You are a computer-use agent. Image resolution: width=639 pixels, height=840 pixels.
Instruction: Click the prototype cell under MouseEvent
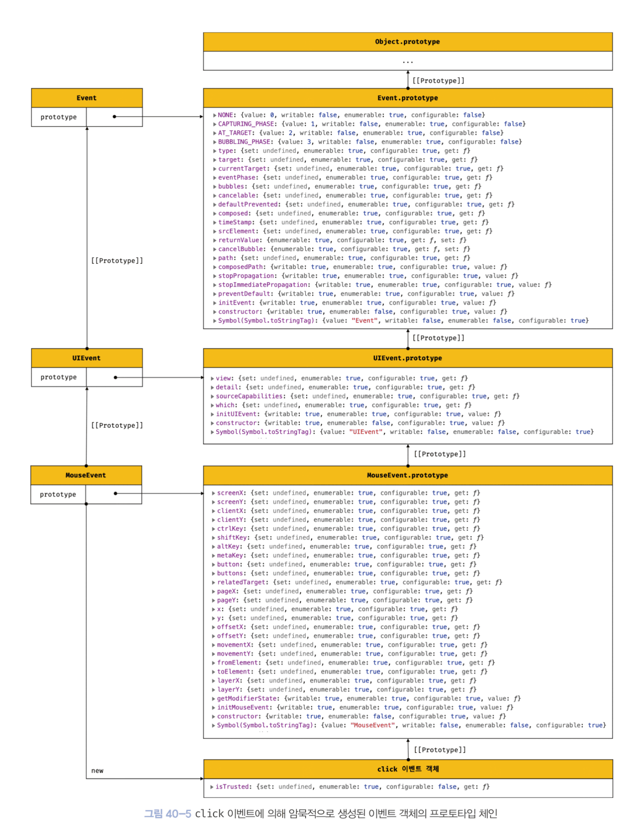(58, 494)
